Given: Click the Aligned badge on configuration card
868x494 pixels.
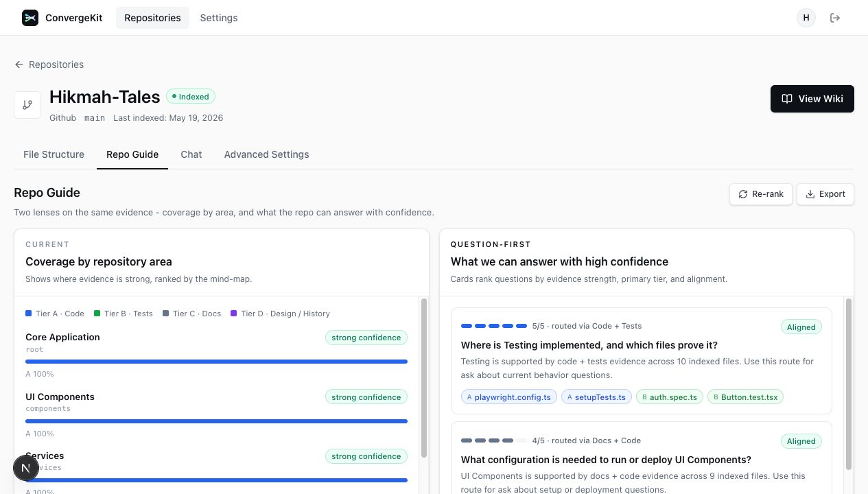Looking at the screenshot, I should click(801, 441).
